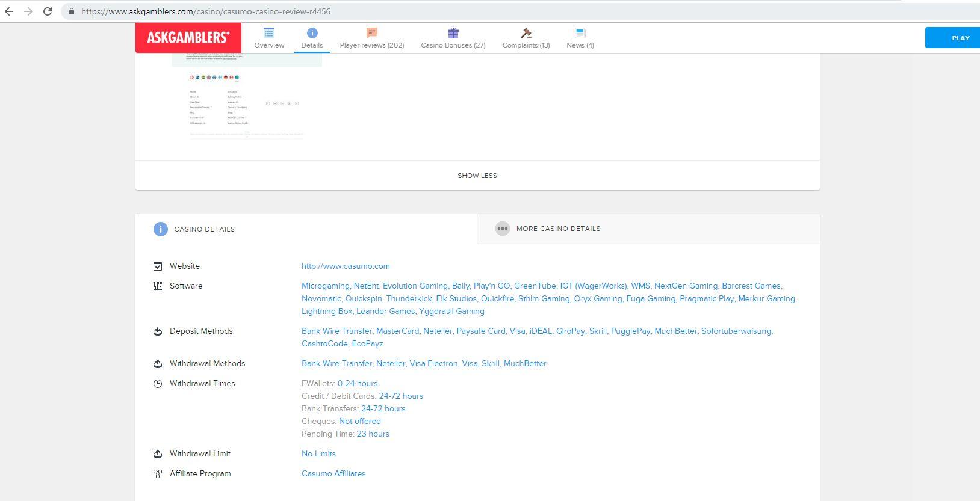
Task: Click the Withdrawal Times clock icon
Action: point(158,384)
